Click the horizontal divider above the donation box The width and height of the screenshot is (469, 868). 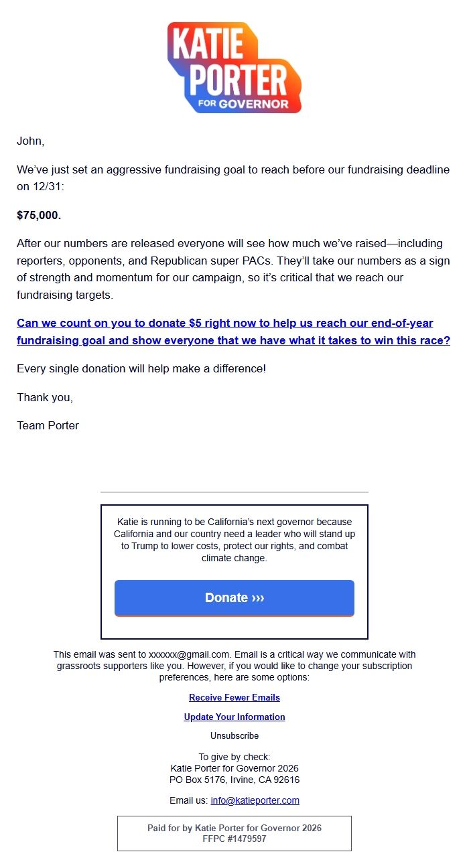[x=234, y=491]
